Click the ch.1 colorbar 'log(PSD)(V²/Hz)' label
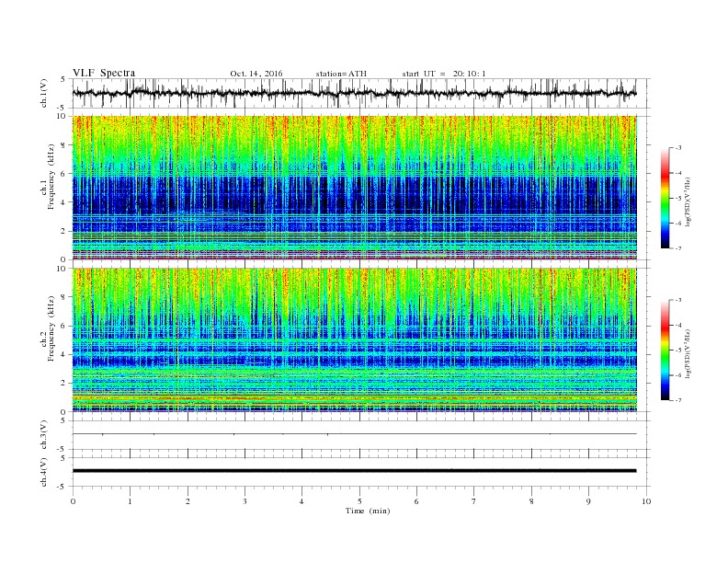The height and width of the screenshot is (563, 728). pyautogui.click(x=689, y=202)
